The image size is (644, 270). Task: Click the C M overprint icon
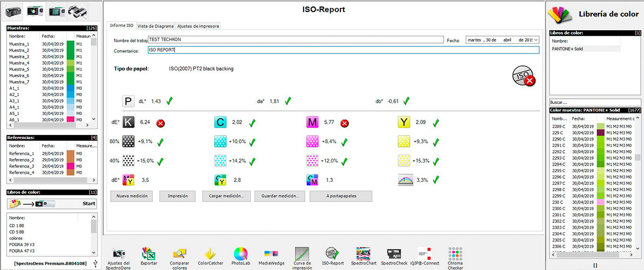pyautogui.click(x=312, y=180)
